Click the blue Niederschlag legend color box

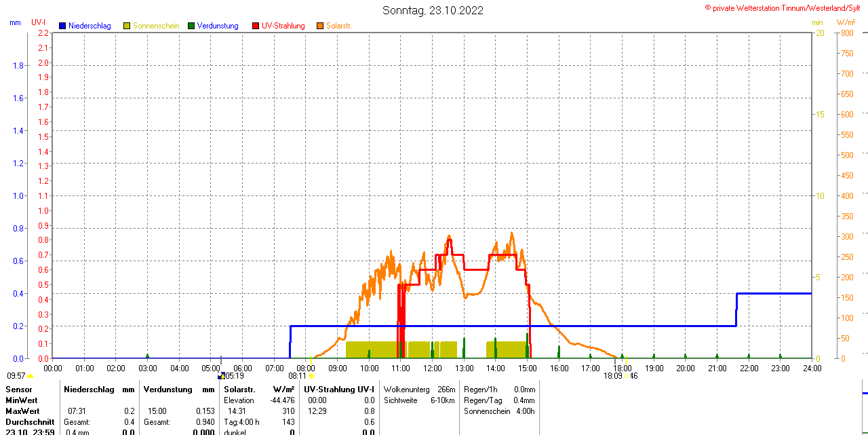click(62, 26)
